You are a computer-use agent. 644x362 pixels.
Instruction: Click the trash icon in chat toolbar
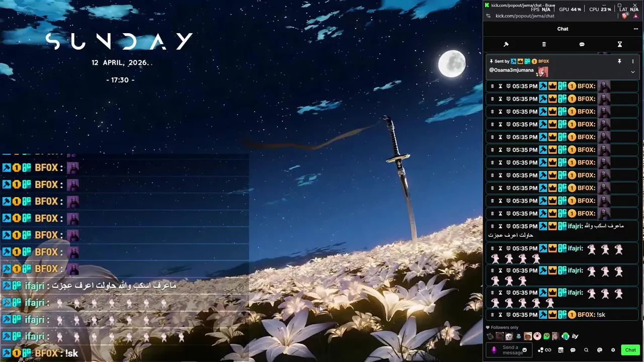[x=544, y=44]
